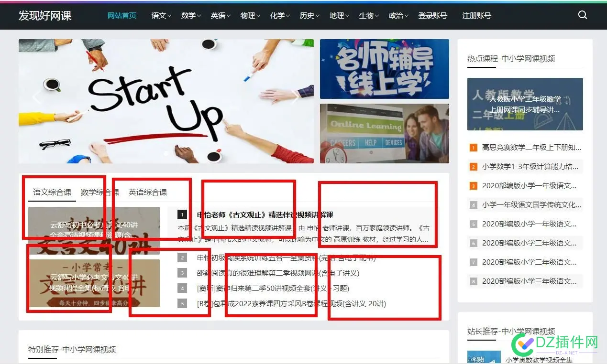
Task: Click the 名师辅导线上学 banner
Action: coord(384,68)
